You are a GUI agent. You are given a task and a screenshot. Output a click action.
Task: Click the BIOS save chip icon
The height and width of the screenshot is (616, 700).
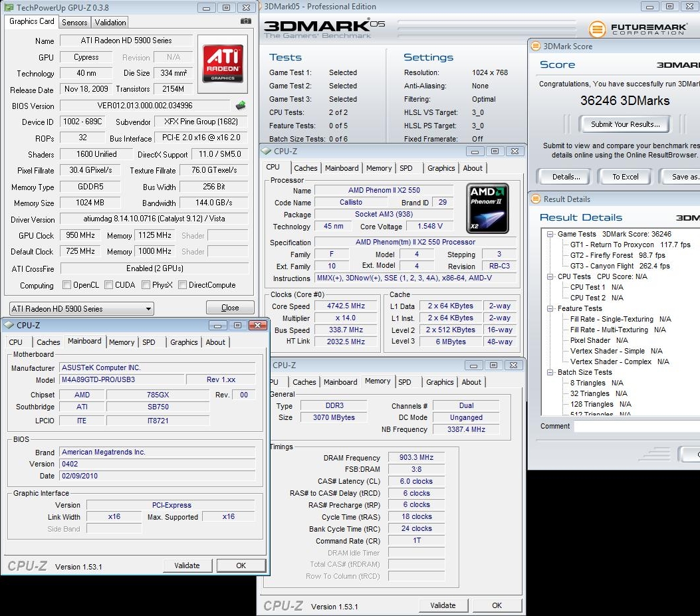[240, 105]
